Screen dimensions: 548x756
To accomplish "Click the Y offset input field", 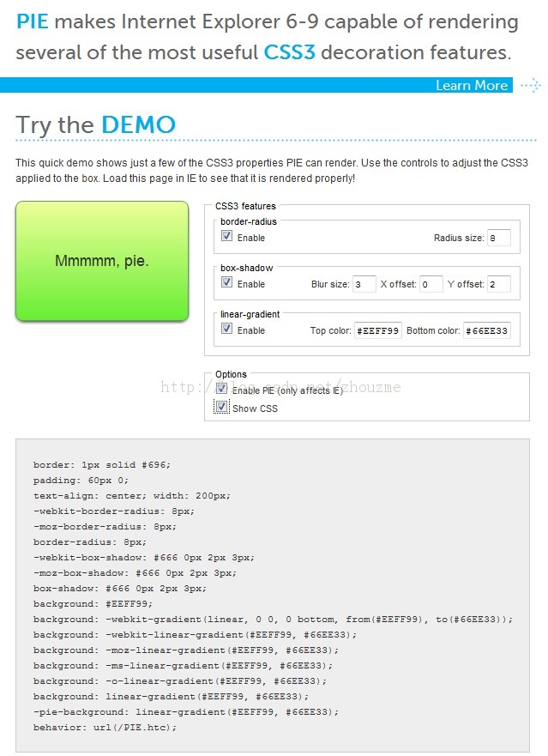I will [499, 284].
